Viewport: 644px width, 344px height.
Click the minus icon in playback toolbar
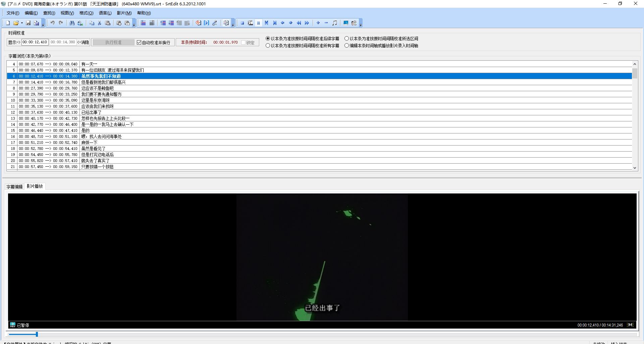(326, 23)
